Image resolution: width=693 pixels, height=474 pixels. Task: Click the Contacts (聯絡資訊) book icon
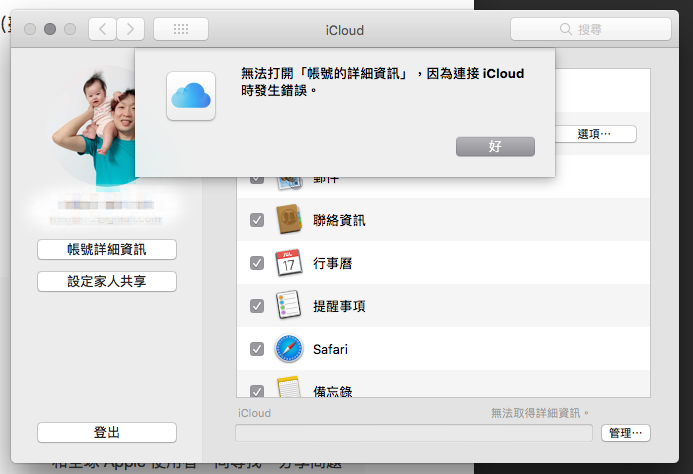tap(288, 220)
